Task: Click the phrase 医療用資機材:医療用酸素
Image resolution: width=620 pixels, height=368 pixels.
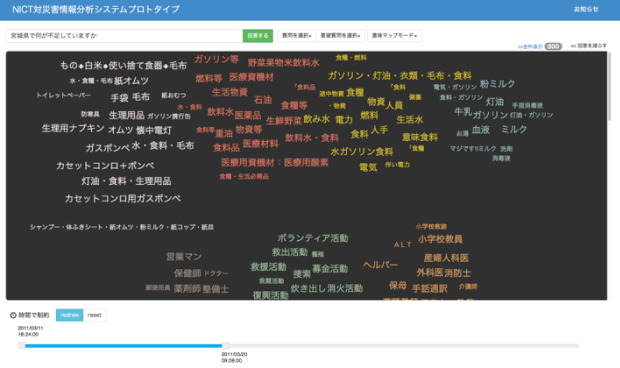Action: (x=275, y=162)
